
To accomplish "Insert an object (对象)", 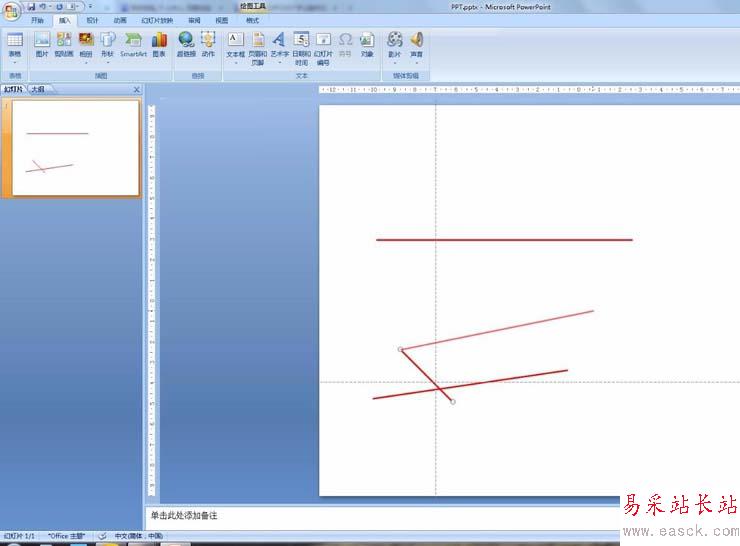I will (367, 45).
